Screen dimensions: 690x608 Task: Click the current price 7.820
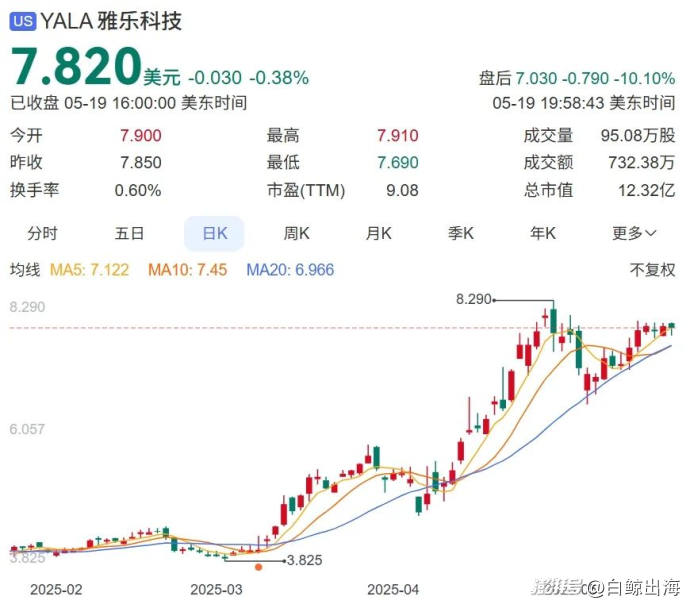[75, 66]
